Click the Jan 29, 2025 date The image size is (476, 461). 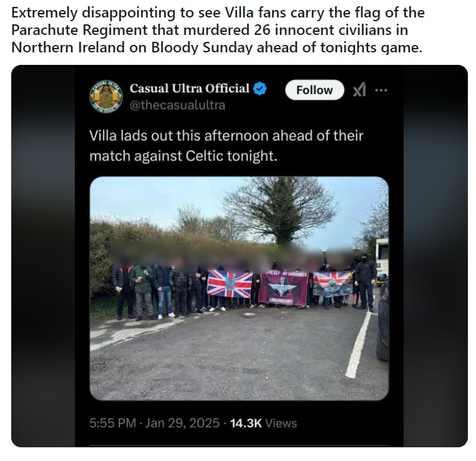(182, 423)
